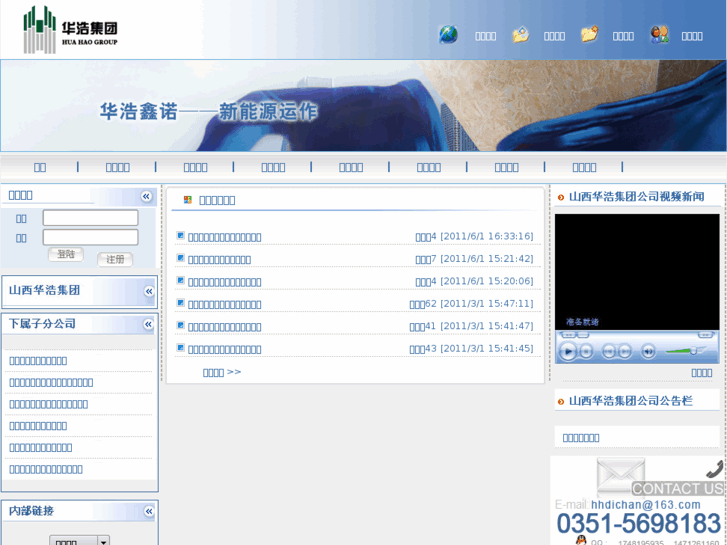Adjust the green volume slider in the player
Screen dimensions: 727x545
[x=686, y=351]
